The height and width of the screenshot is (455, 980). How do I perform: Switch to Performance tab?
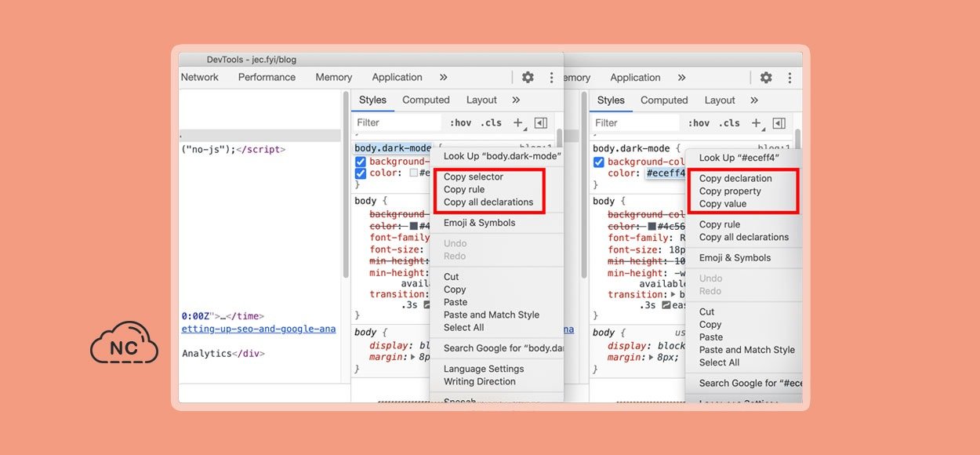pyautogui.click(x=267, y=77)
